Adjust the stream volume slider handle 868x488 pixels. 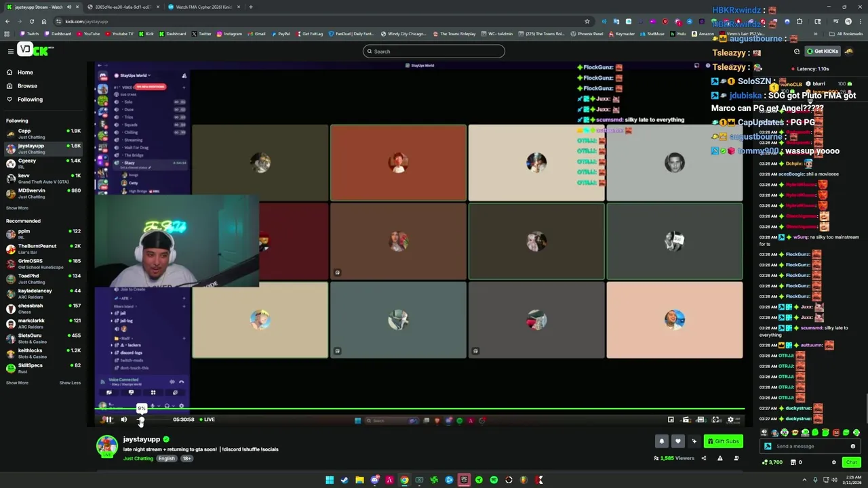click(141, 421)
